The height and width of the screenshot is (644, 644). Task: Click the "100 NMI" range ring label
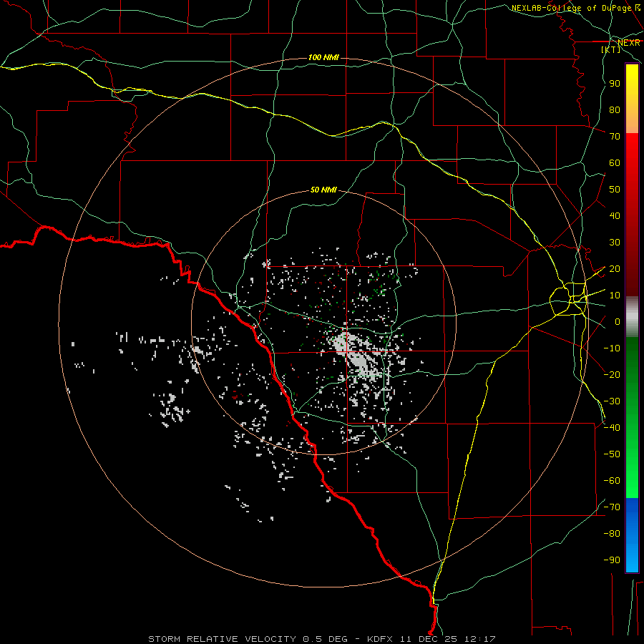(x=323, y=57)
